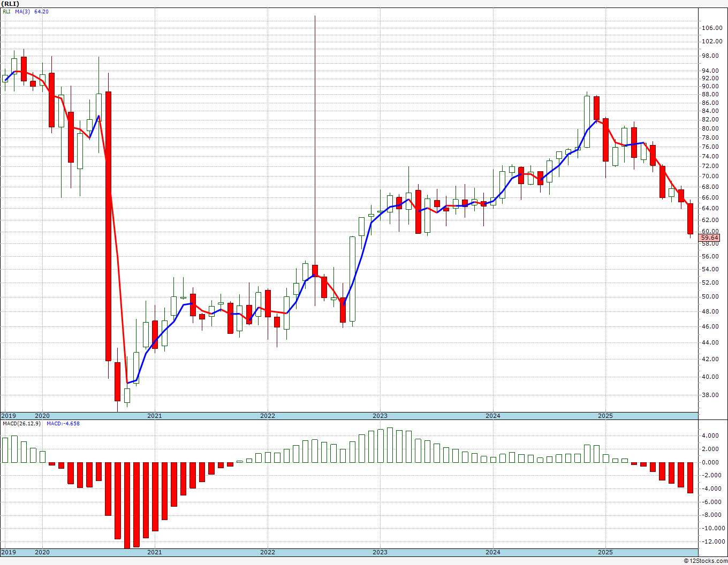The image size is (728, 565).
Task: Click the latest red candlestick near 59.64
Action: (x=691, y=218)
